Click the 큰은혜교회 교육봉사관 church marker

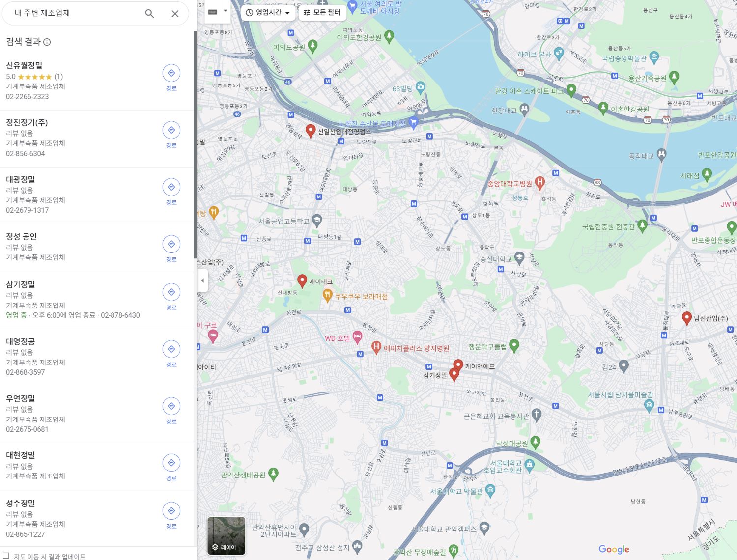point(537,415)
